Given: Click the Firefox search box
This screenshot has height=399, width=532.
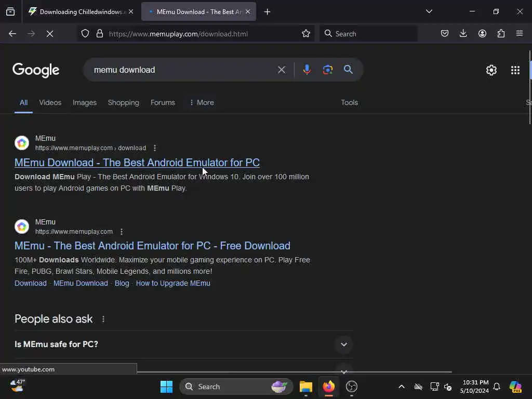Looking at the screenshot, I should pos(368,34).
